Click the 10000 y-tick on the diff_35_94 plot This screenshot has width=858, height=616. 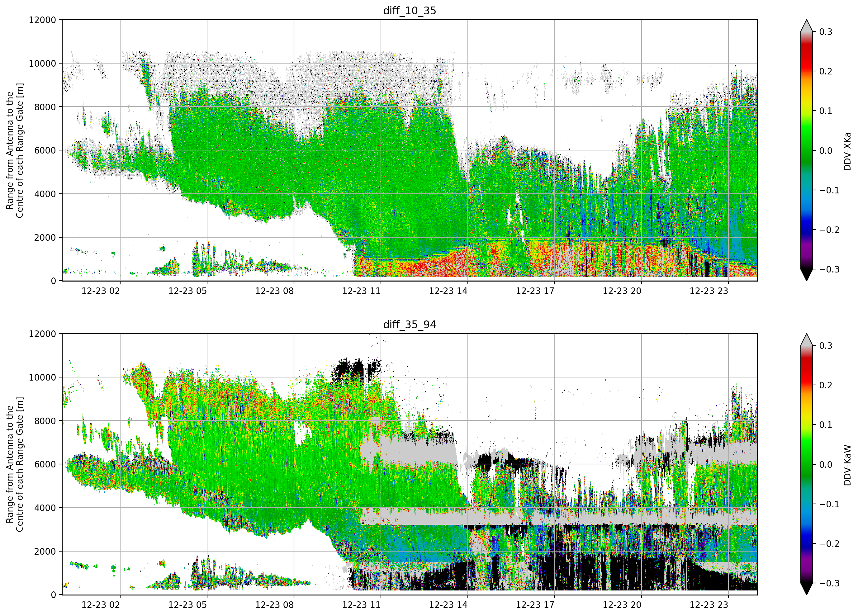click(x=42, y=377)
